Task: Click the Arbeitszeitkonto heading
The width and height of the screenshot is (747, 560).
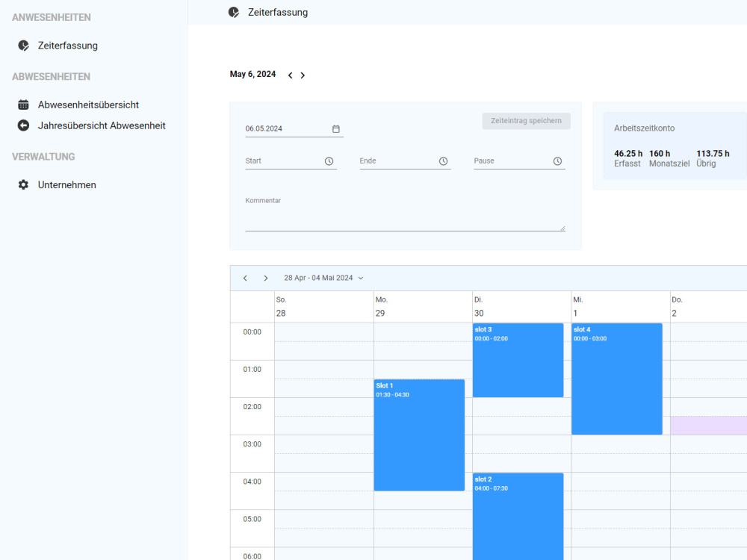Action: [x=644, y=128]
